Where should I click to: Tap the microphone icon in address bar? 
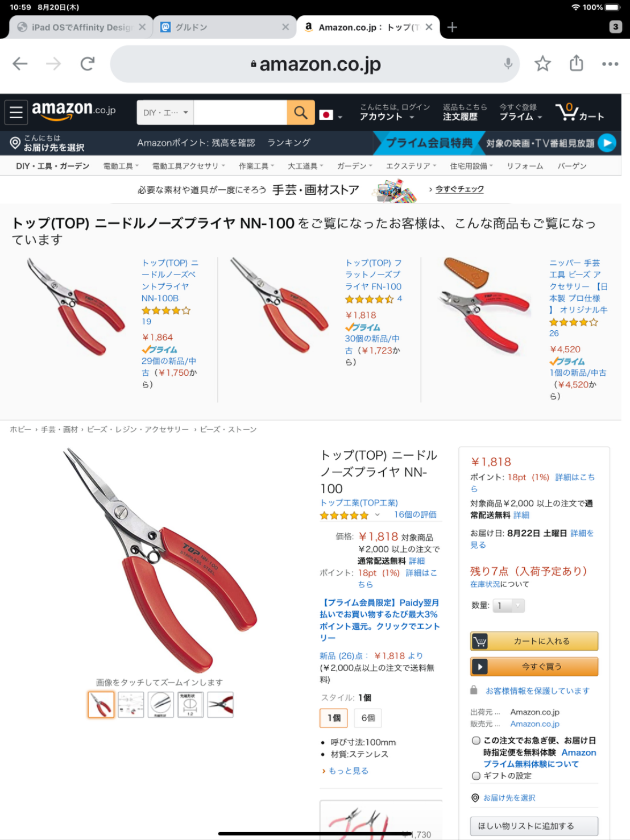coord(508,64)
